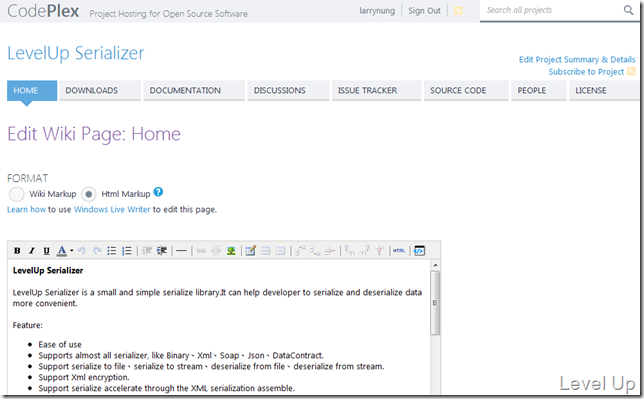Apply the text color A button
This screenshot has width=644, height=399.
pyautogui.click(x=62, y=251)
